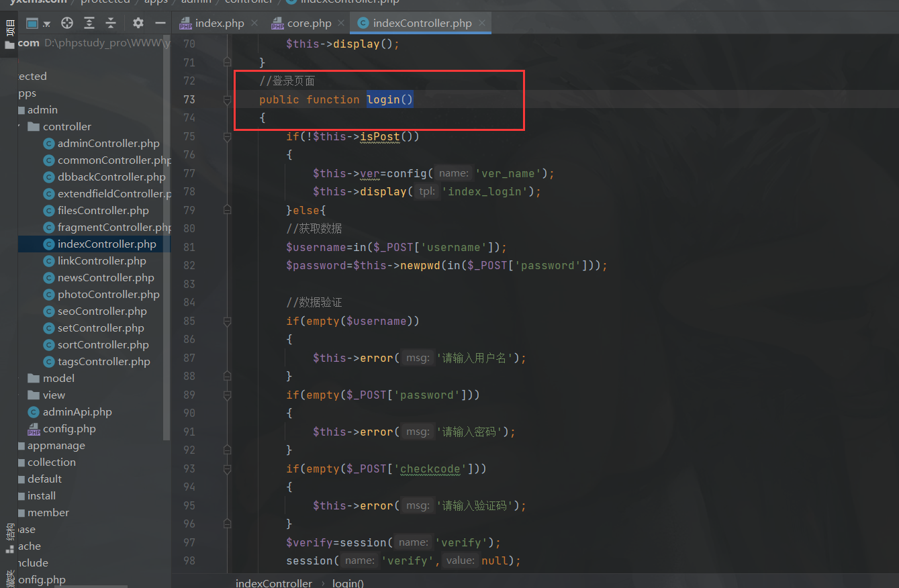Click the isPost method call on line 75
899x588 pixels.
[x=380, y=136]
